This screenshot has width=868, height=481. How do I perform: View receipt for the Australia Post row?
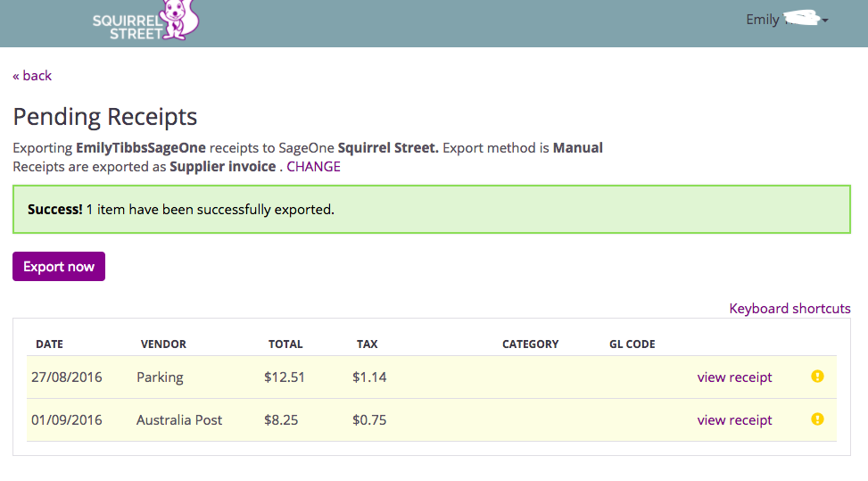coord(734,420)
